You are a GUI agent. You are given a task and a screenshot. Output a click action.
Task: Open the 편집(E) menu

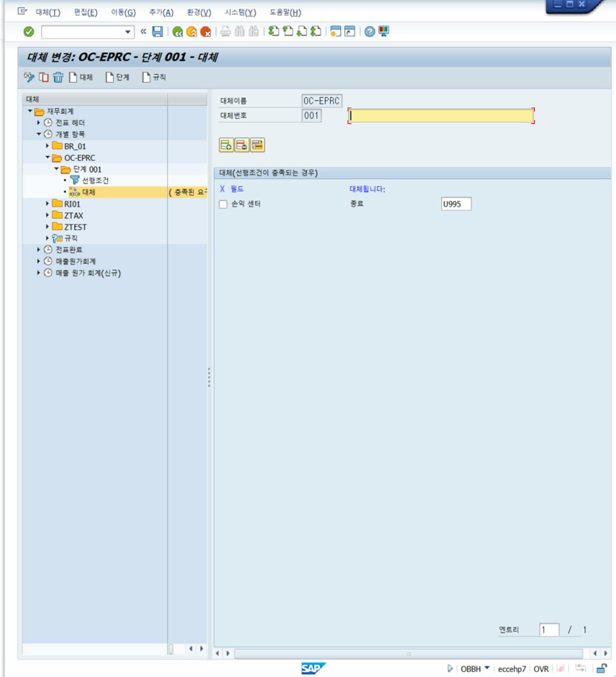86,12
